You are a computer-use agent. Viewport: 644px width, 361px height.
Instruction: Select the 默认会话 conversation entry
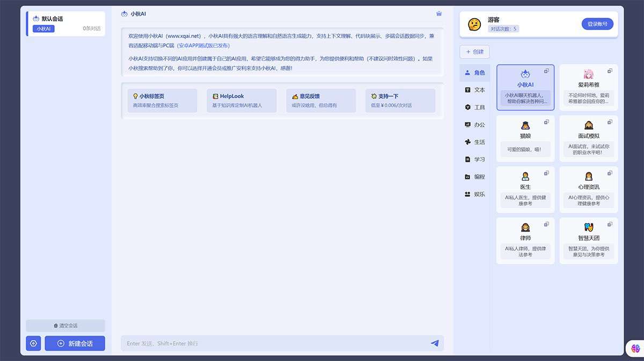point(66,24)
